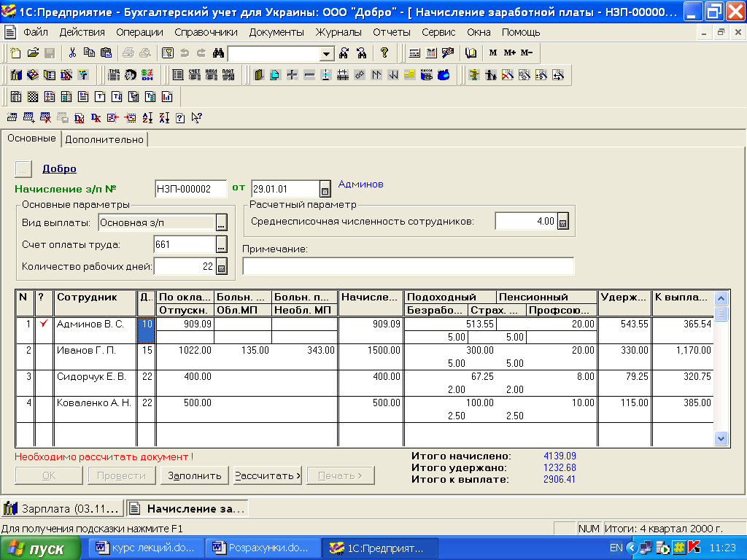Switch to the Дополнительно tab

point(104,139)
